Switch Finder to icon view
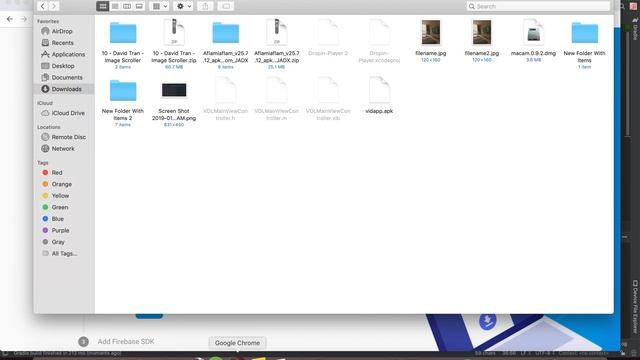Viewport: 640px width, 360px height. 103,6
